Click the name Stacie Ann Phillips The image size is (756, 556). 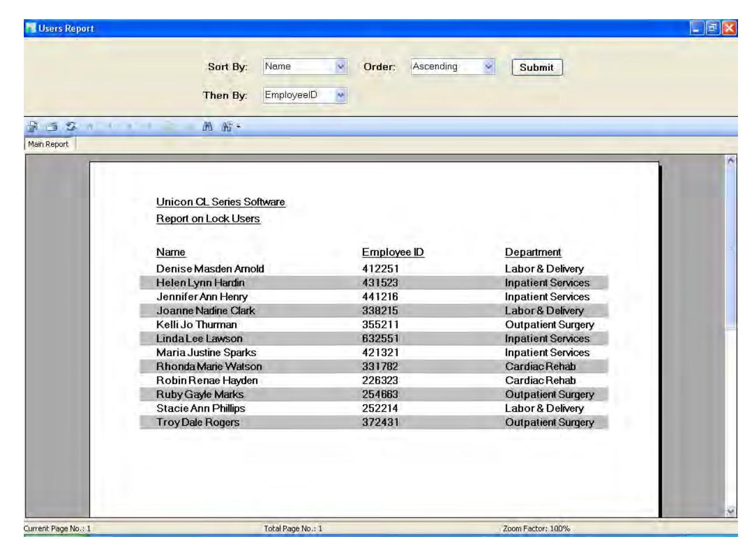[x=200, y=408]
